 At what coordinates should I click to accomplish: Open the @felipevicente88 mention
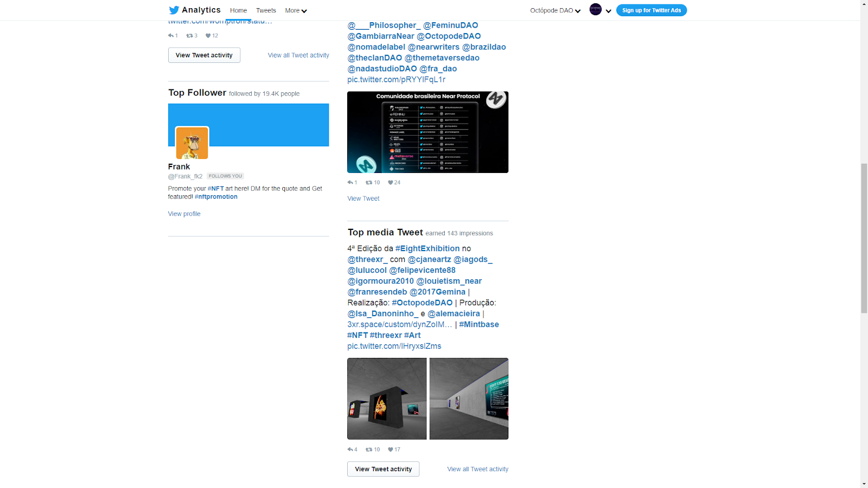click(423, 270)
